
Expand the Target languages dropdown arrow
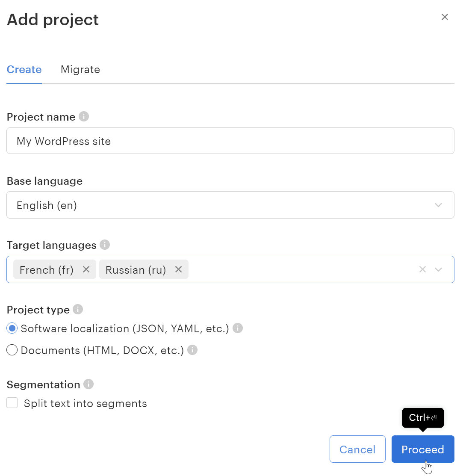438,269
